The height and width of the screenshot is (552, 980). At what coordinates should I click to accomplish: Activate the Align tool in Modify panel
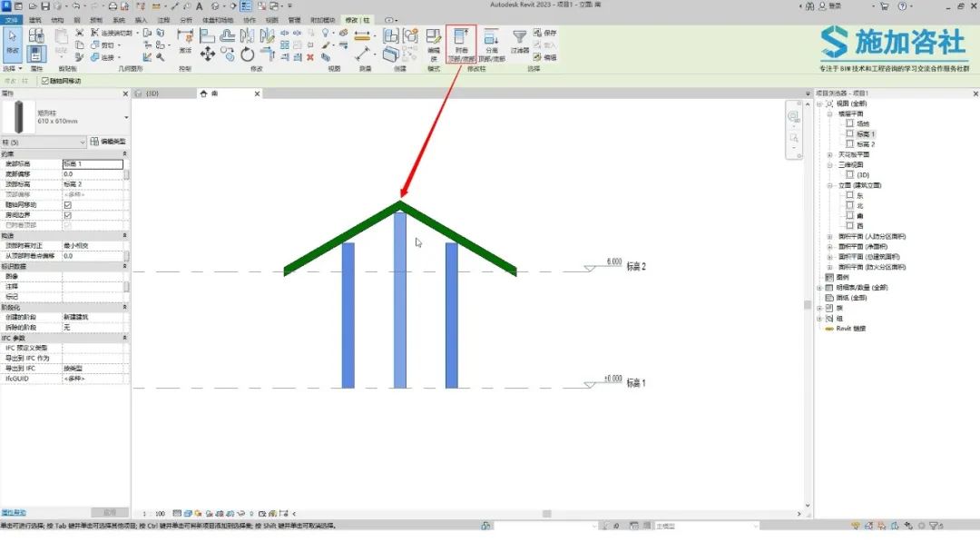click(x=208, y=35)
